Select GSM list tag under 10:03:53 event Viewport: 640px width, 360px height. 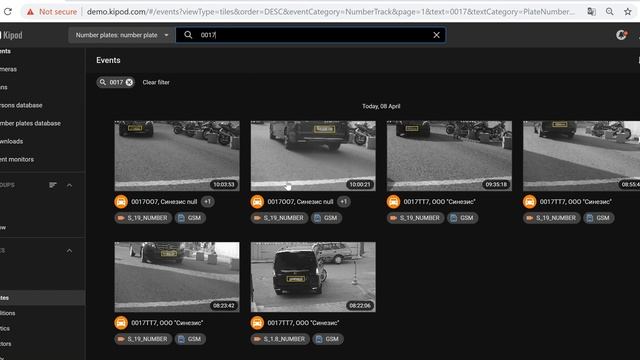[190, 218]
